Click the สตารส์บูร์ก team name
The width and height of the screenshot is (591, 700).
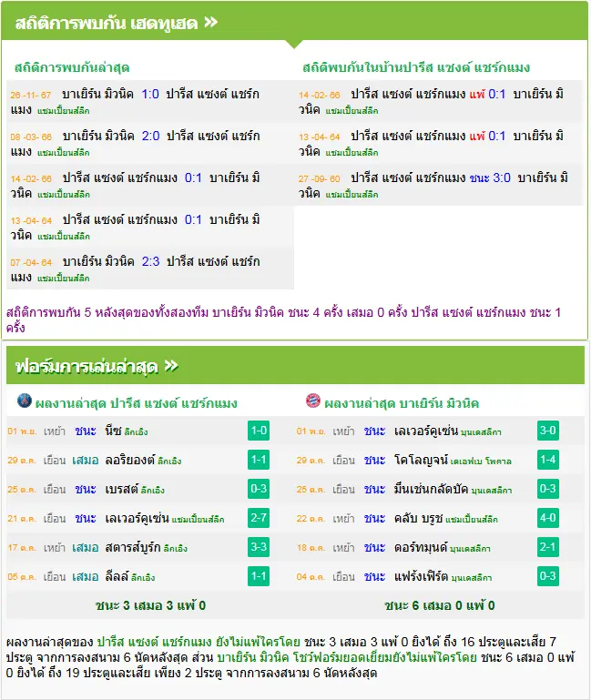click(133, 547)
